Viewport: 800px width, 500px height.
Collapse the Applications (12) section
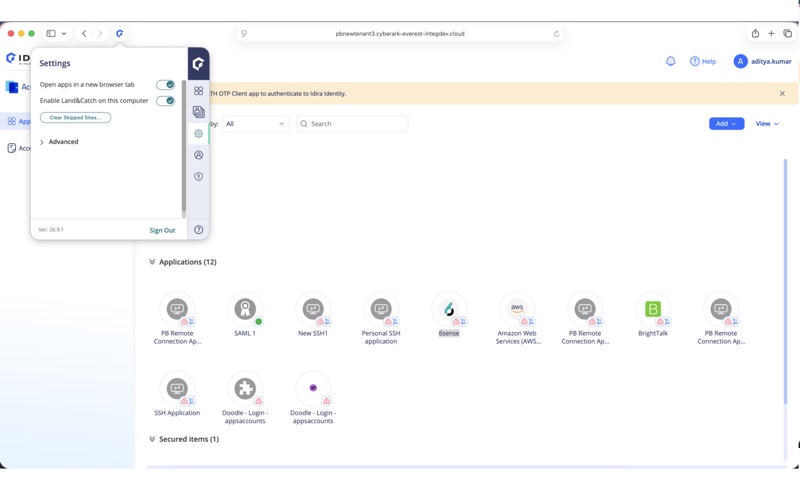(x=152, y=262)
